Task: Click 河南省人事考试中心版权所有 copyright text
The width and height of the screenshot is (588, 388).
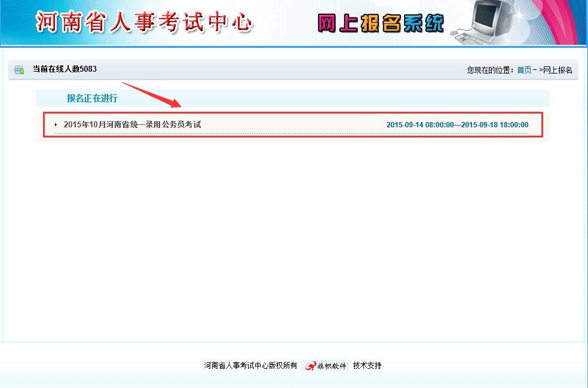Action: pyautogui.click(x=250, y=366)
